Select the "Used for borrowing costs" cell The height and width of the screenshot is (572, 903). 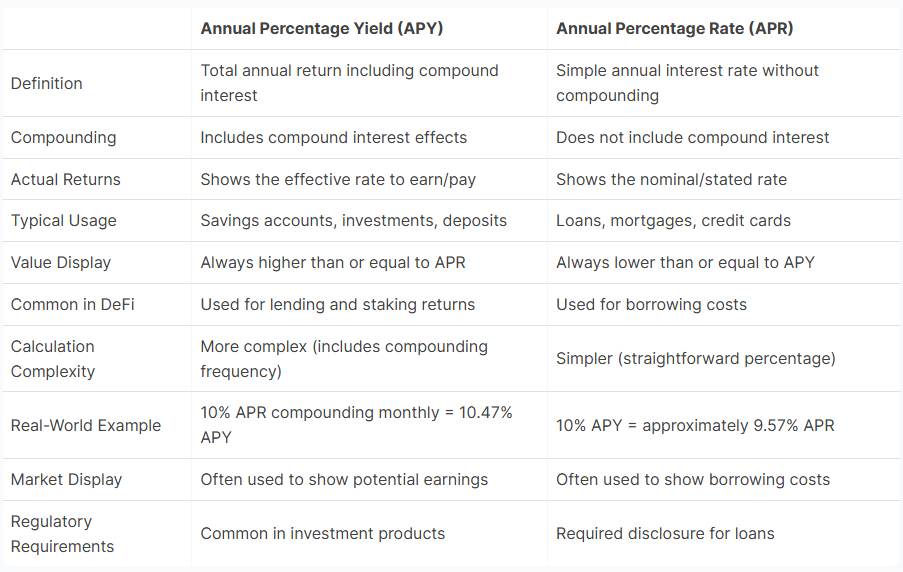point(651,304)
